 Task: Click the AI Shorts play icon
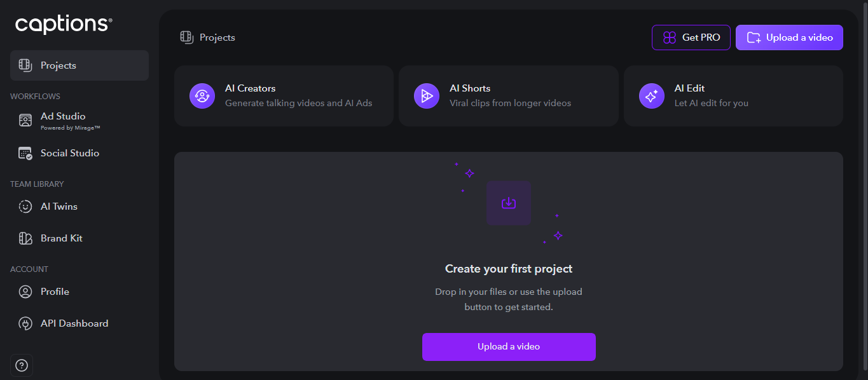[426, 96]
